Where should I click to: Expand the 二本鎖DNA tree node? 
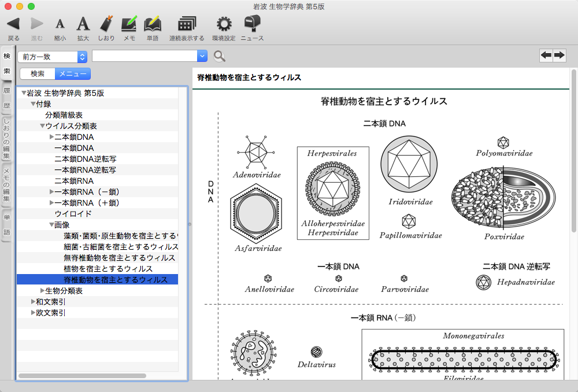tap(51, 137)
